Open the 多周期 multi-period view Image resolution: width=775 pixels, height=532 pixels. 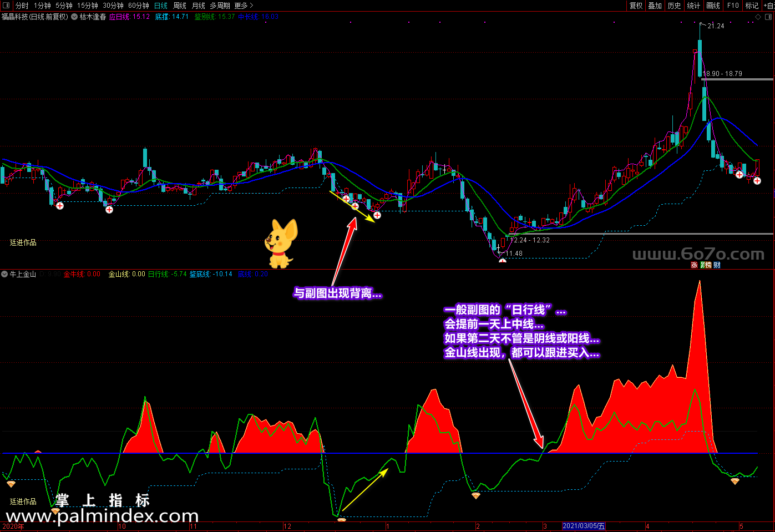pyautogui.click(x=220, y=6)
